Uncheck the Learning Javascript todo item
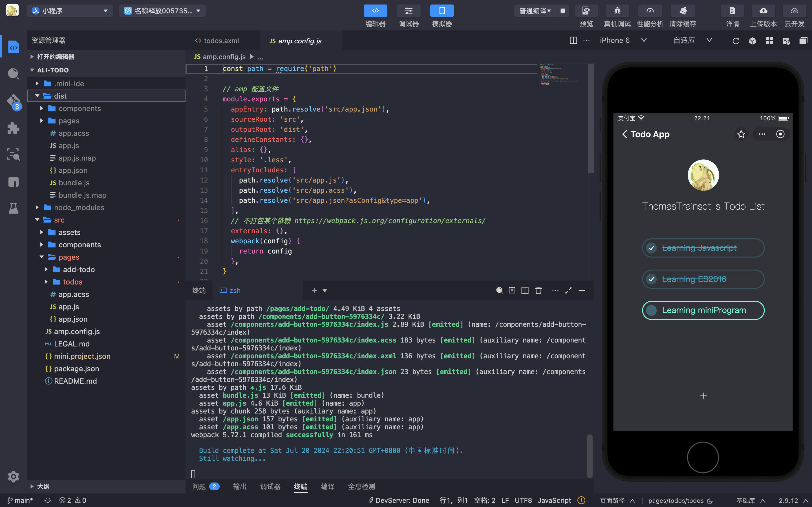 (x=651, y=248)
